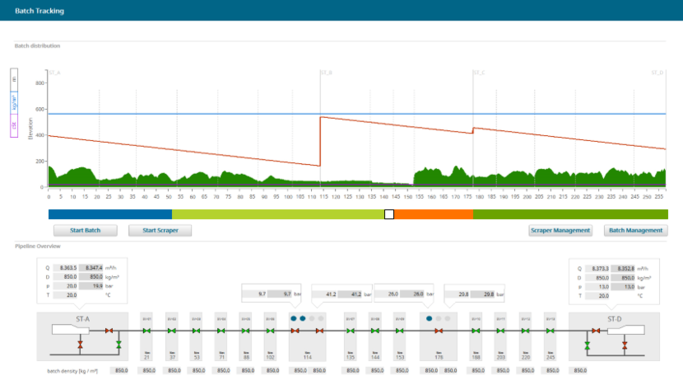Click the green valve at km 102
Viewport: 683px width, 385px height.
[270, 331]
